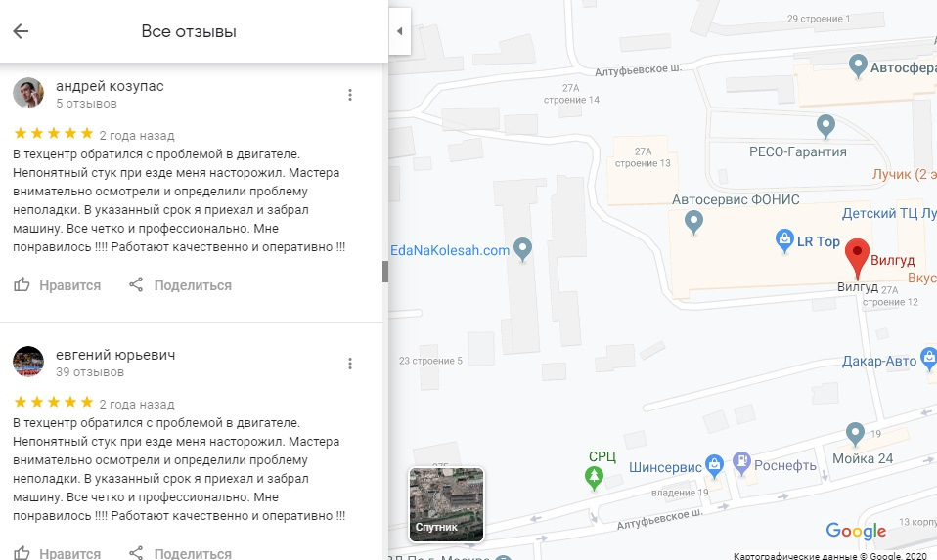Click the 5 отзывов count
Image resolution: width=937 pixels, height=560 pixels.
(87, 104)
